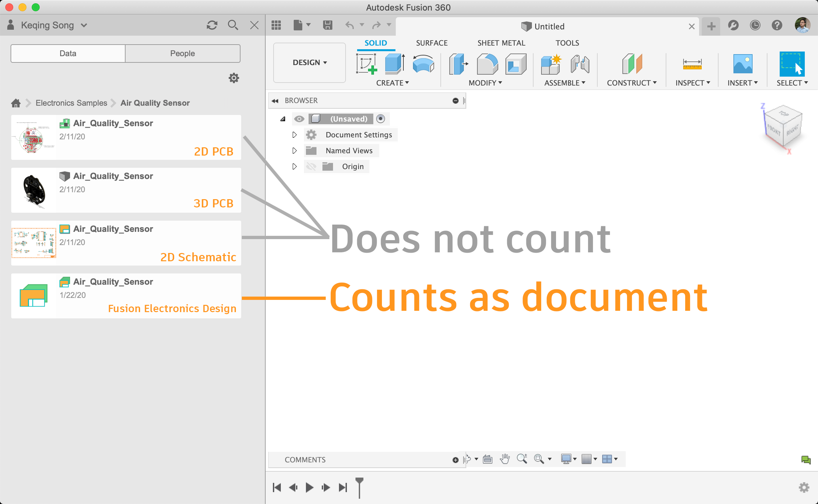The width and height of the screenshot is (818, 504).
Task: Toggle visibility eye of Unsaved component
Action: click(x=299, y=119)
